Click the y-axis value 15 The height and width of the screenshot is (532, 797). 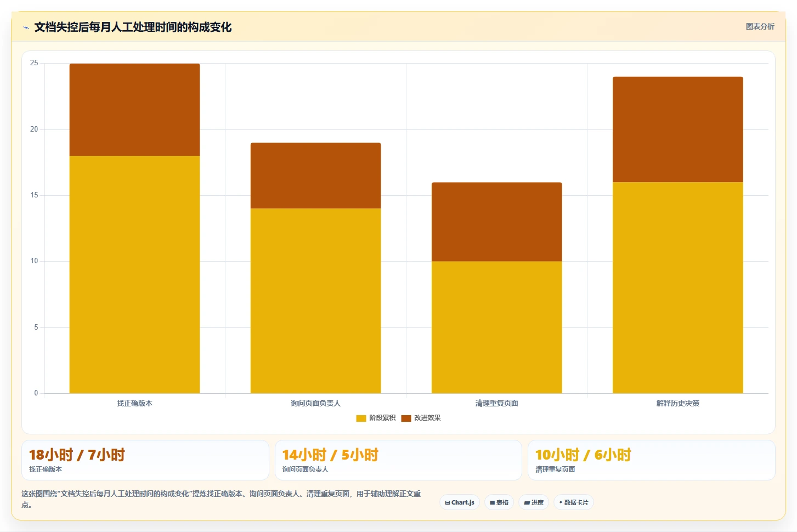[34, 195]
